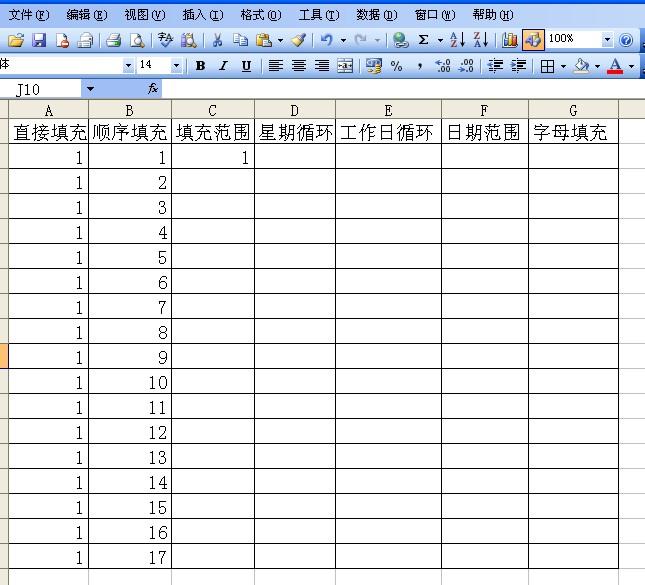Select column A header
This screenshot has width=645, height=585.
[x=49, y=110]
